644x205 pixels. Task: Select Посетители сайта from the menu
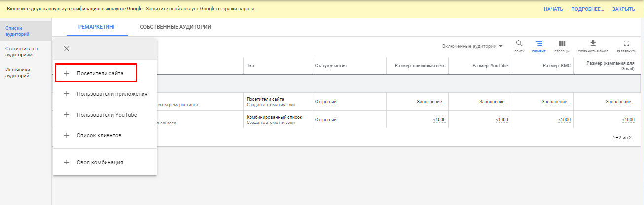point(100,73)
